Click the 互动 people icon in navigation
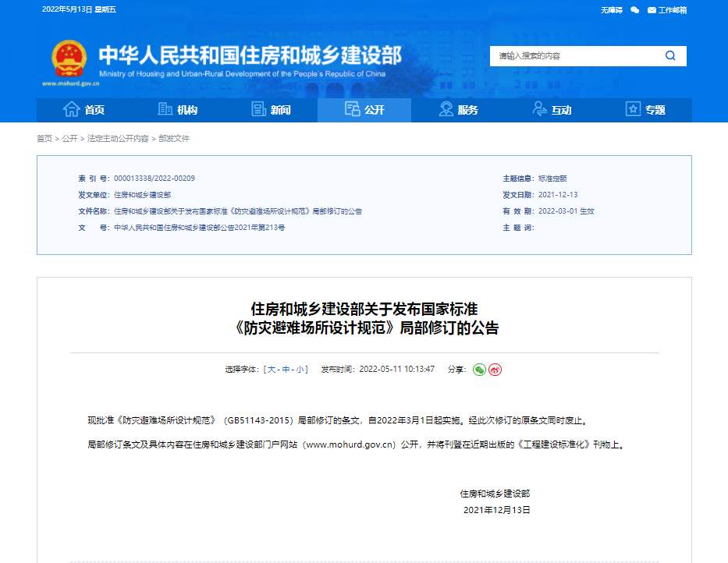Viewport: 728px width, 563px height. (x=539, y=110)
